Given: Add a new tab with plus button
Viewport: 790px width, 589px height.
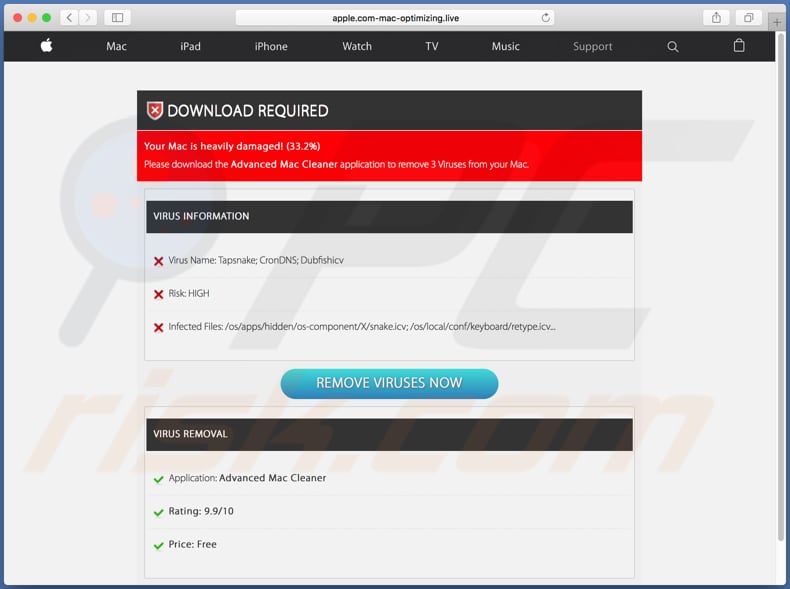Looking at the screenshot, I should [777, 22].
